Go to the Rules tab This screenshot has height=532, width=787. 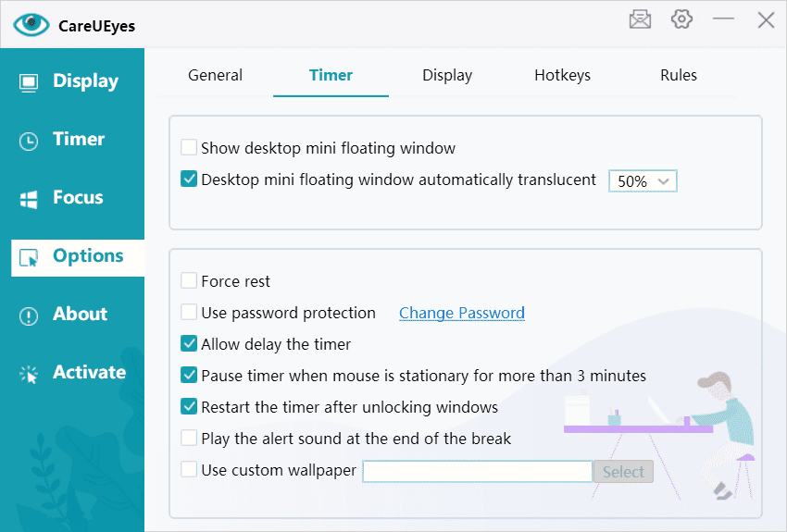click(679, 76)
